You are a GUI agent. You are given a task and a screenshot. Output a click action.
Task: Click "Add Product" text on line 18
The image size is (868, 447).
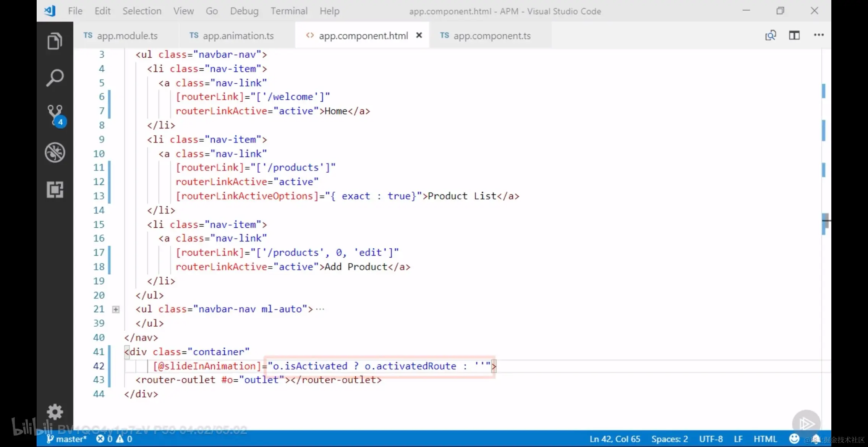pos(356,266)
